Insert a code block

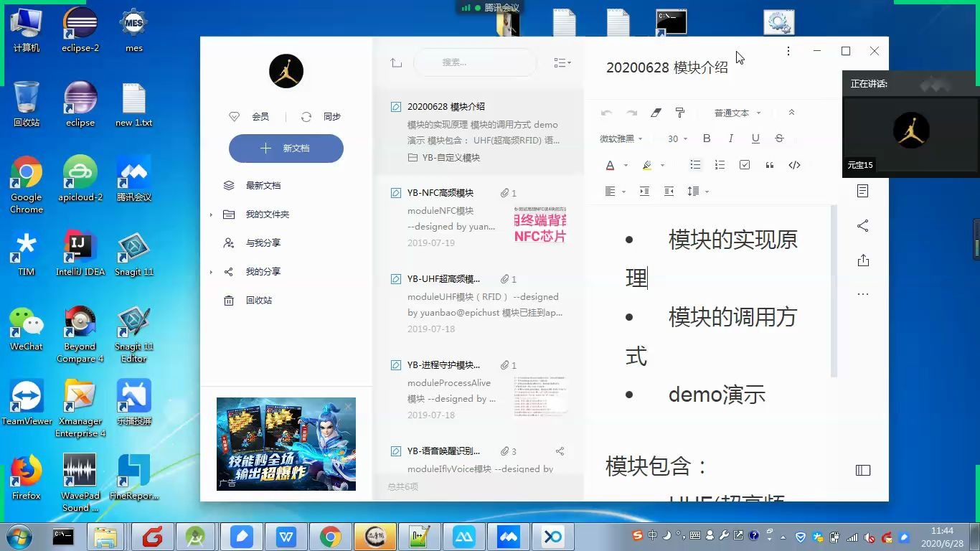point(794,165)
